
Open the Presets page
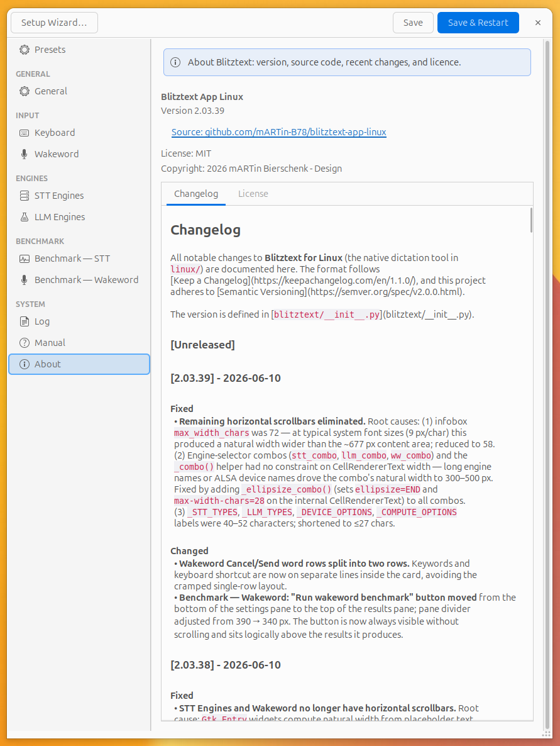[x=79, y=50]
